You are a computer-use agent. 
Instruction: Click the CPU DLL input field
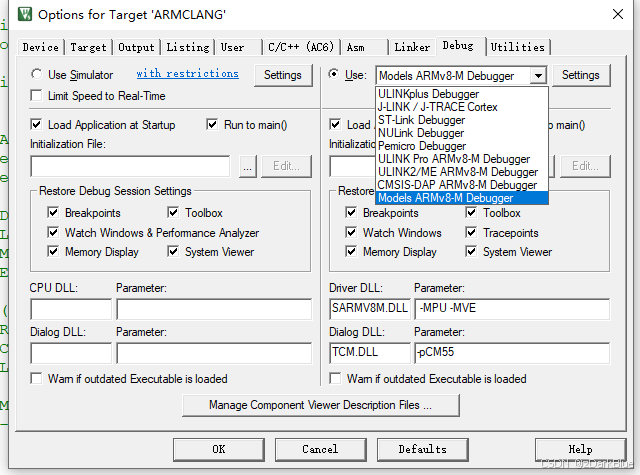[x=71, y=309]
